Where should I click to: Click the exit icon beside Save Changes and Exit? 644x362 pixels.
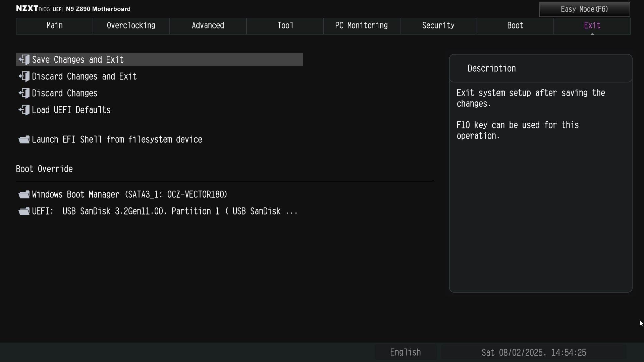point(24,60)
